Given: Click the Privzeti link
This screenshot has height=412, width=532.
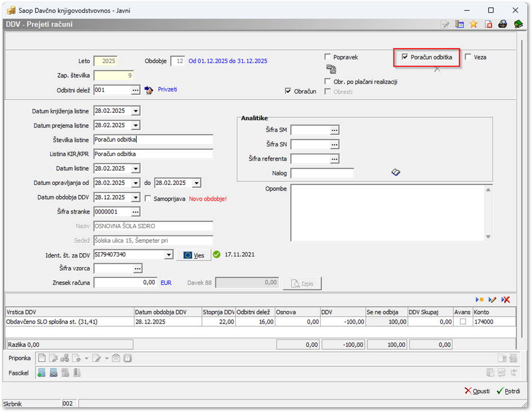Looking at the screenshot, I should pos(167,89).
